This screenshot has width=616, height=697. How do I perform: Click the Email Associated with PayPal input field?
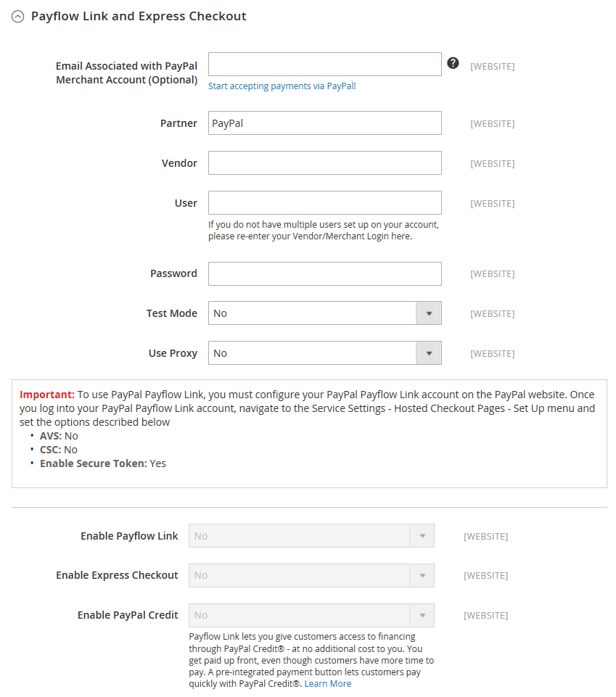click(324, 65)
